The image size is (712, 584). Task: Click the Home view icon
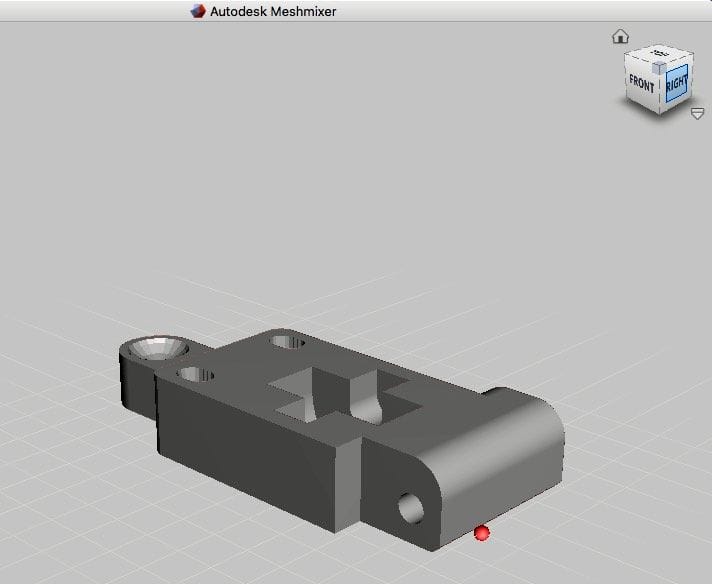pyautogui.click(x=620, y=37)
